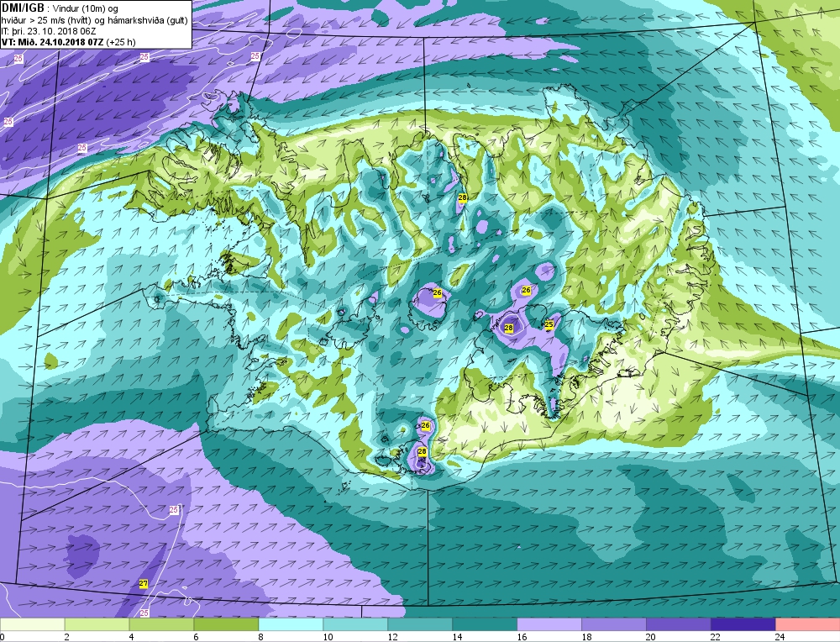Click legend scale value '8'
Image resolution: width=840 pixels, height=642 pixels.
click(x=261, y=637)
